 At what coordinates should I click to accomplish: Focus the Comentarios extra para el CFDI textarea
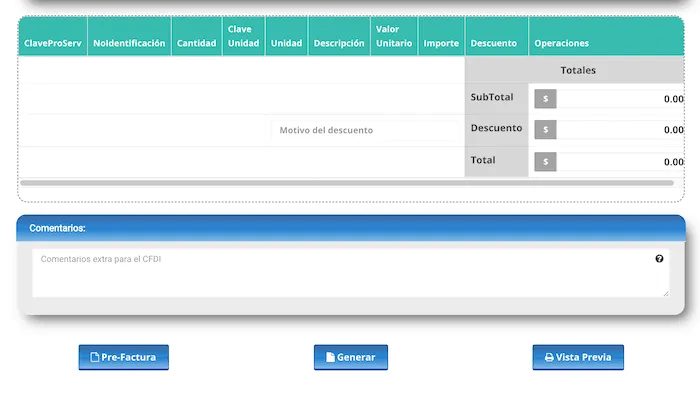tap(350, 273)
